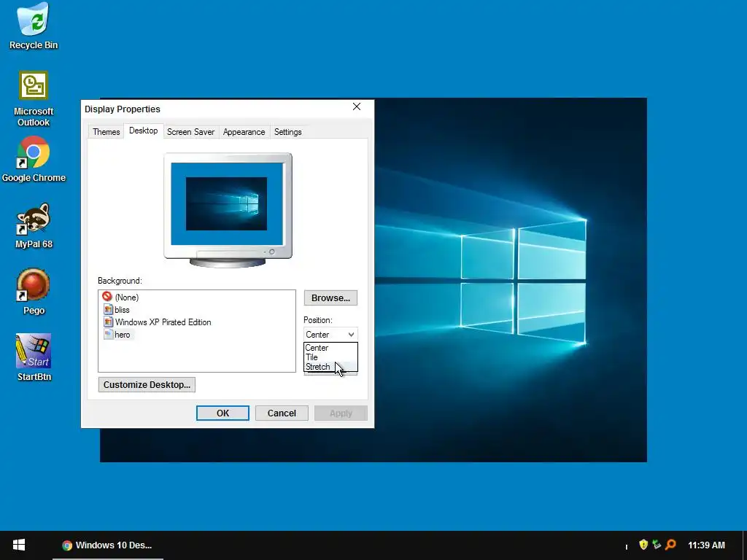Click the Customize Desktop... button
Image resolution: width=747 pixels, height=560 pixels.
tap(147, 384)
